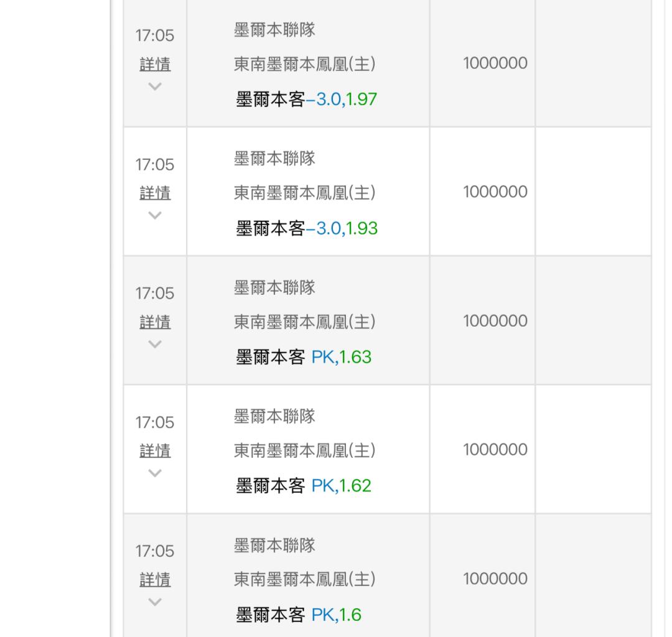Open 詳情 link in the –3.0,1.93 row
The height and width of the screenshot is (637, 672).
[x=155, y=193]
